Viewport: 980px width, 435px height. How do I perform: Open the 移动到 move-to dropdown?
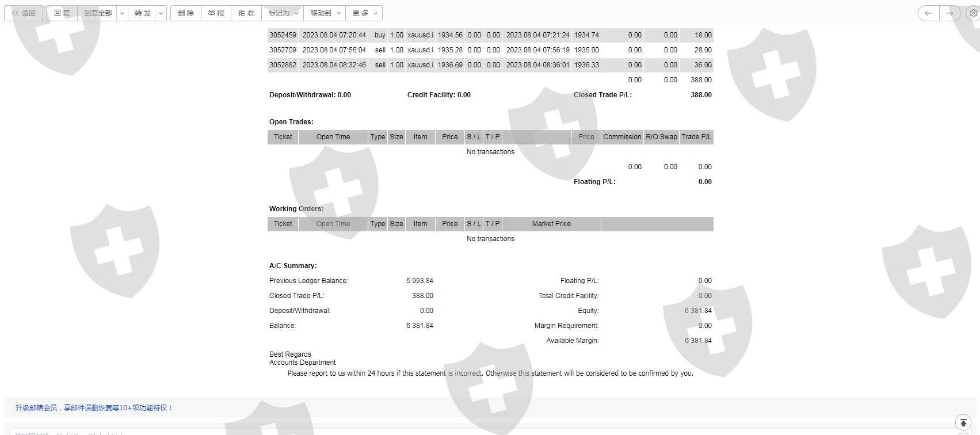[x=325, y=13]
